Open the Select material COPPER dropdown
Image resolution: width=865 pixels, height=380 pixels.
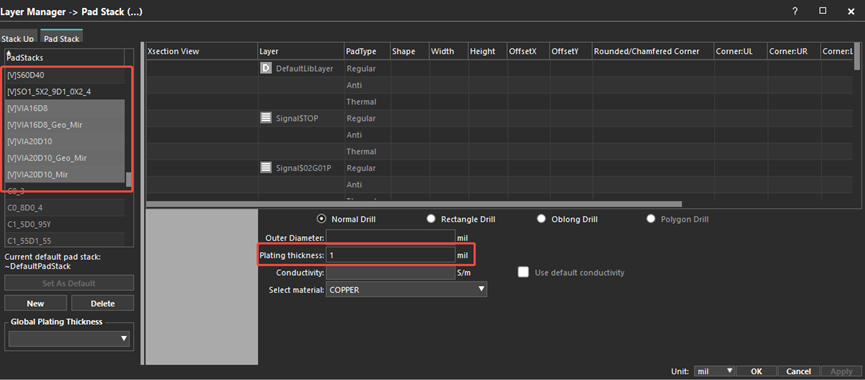pyautogui.click(x=407, y=289)
